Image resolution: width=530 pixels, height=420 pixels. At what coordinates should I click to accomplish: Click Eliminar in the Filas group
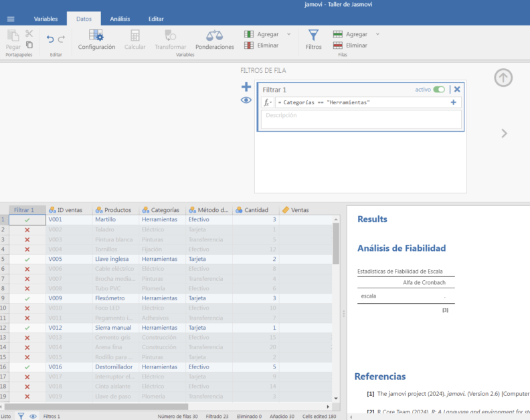coord(350,45)
